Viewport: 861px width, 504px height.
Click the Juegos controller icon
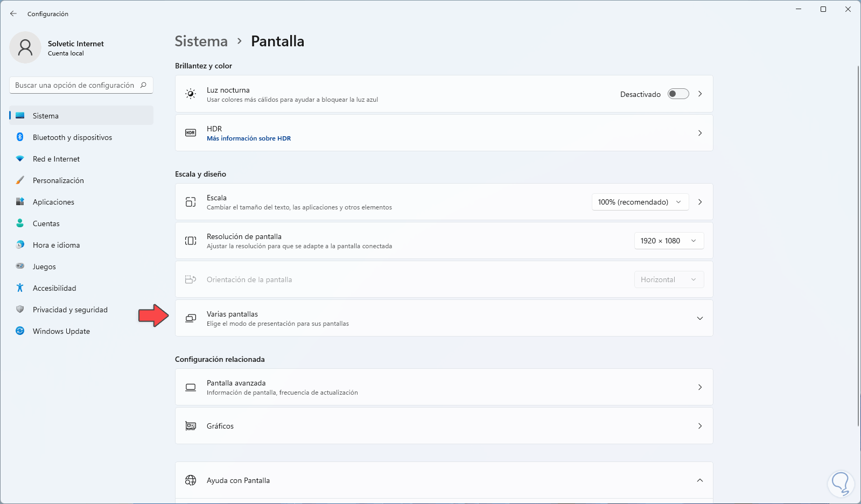20,266
